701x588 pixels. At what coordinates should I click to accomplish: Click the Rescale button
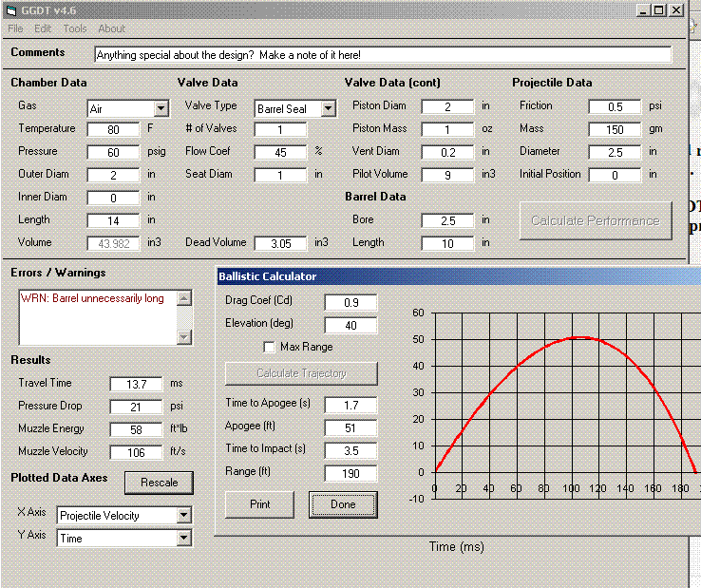159,483
